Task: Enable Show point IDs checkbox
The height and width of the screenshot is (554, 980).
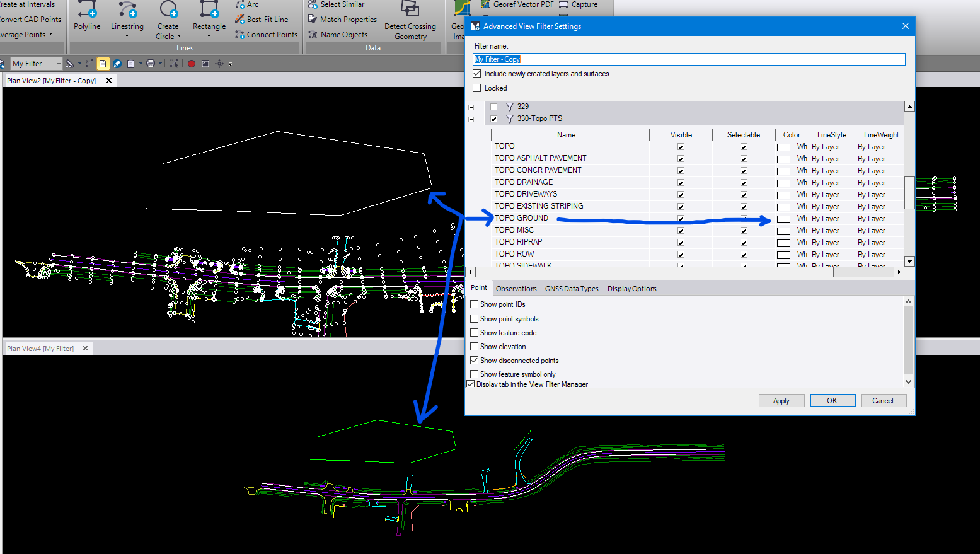Action: click(x=475, y=304)
